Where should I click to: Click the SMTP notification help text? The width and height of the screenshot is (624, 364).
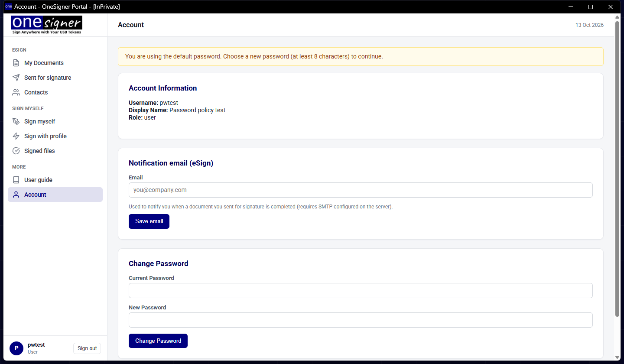260,207
